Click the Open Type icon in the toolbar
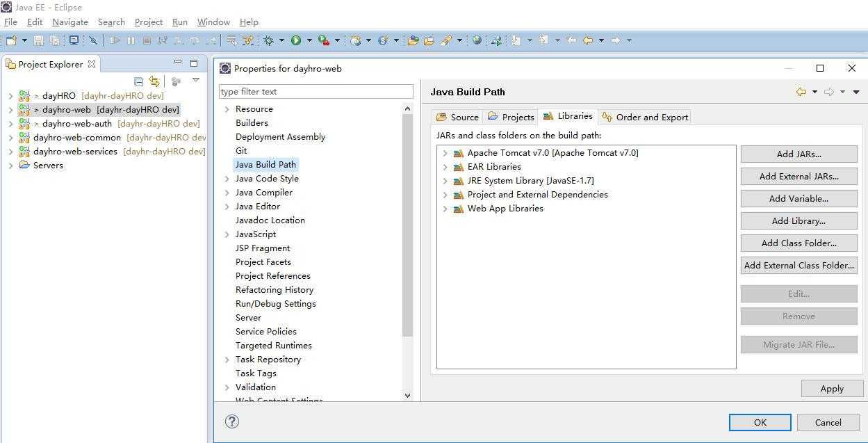Viewport: 868px width, 443px height. pos(413,41)
